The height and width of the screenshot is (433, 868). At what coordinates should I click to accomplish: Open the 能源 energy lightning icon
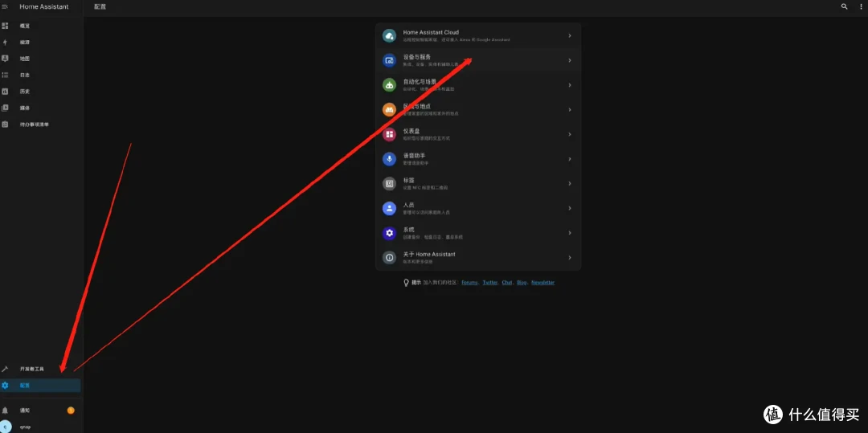click(x=5, y=42)
